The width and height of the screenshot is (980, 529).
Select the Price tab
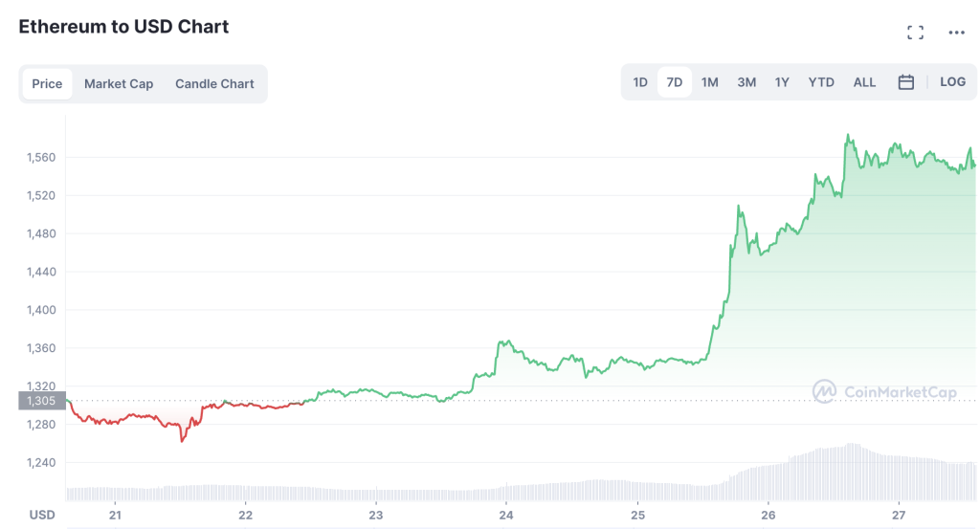pyautogui.click(x=47, y=83)
